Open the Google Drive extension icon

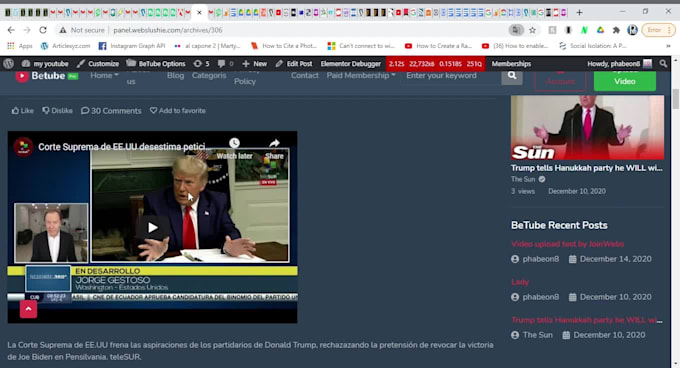(x=600, y=30)
